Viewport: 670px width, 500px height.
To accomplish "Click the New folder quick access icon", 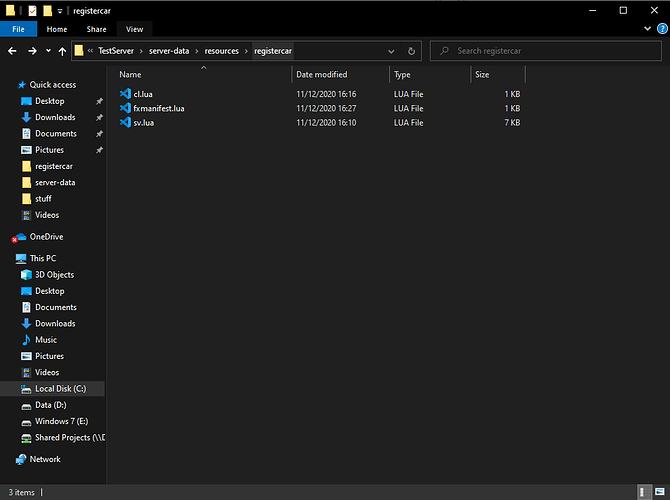I will 47,11.
